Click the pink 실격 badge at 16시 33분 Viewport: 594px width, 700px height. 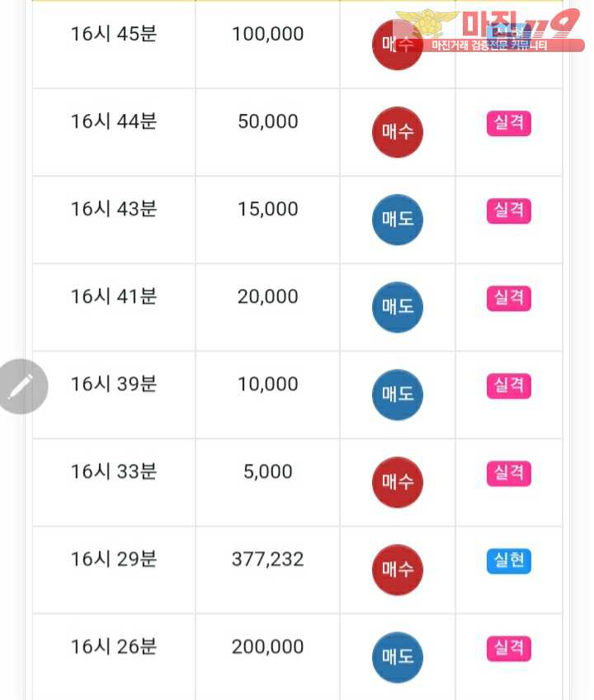(x=509, y=473)
